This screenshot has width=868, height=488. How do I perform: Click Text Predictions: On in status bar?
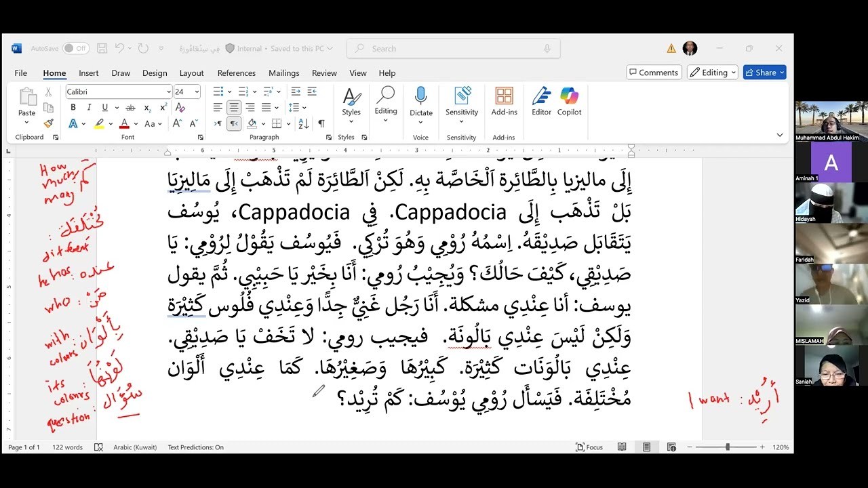click(196, 447)
